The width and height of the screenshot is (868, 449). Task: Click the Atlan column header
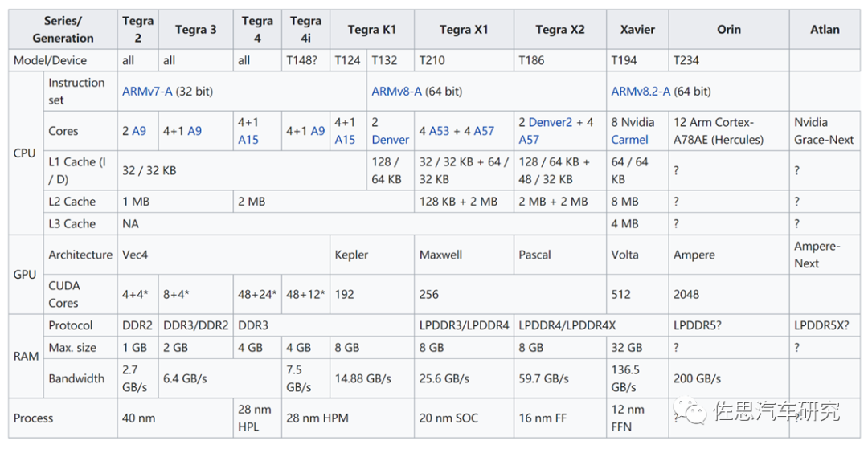[x=825, y=30]
